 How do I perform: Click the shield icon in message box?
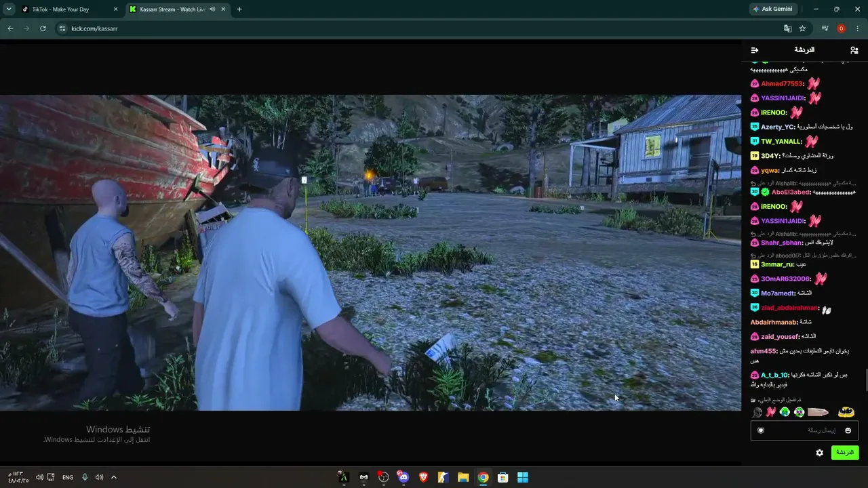(761, 430)
